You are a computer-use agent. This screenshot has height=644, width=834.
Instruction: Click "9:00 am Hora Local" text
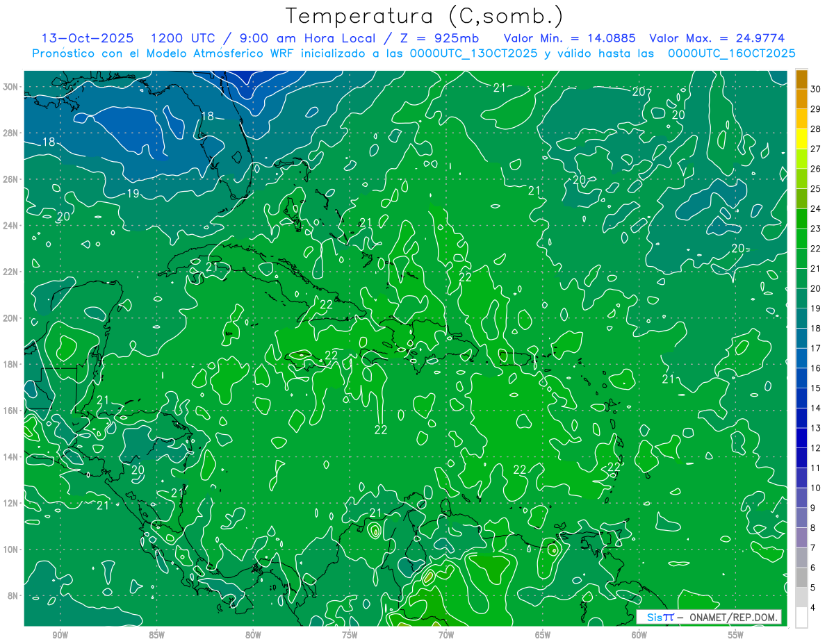tap(306, 38)
